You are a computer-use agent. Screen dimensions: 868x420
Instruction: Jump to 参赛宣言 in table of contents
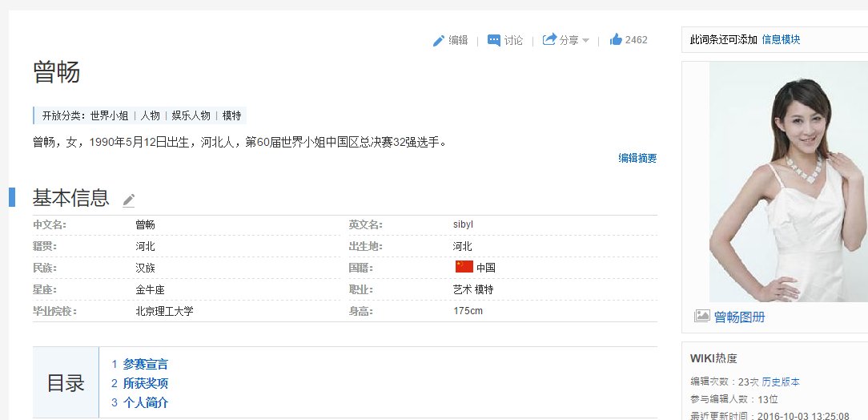tap(145, 364)
